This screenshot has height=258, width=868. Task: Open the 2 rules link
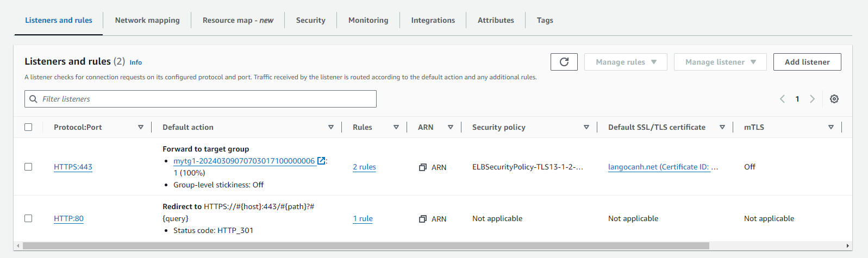tap(364, 167)
